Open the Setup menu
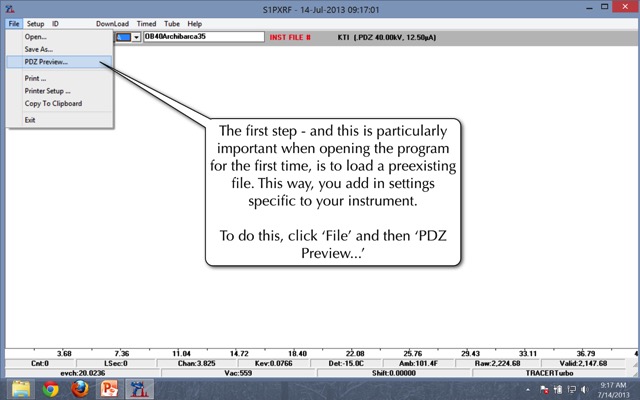640x400 pixels. coord(36,24)
